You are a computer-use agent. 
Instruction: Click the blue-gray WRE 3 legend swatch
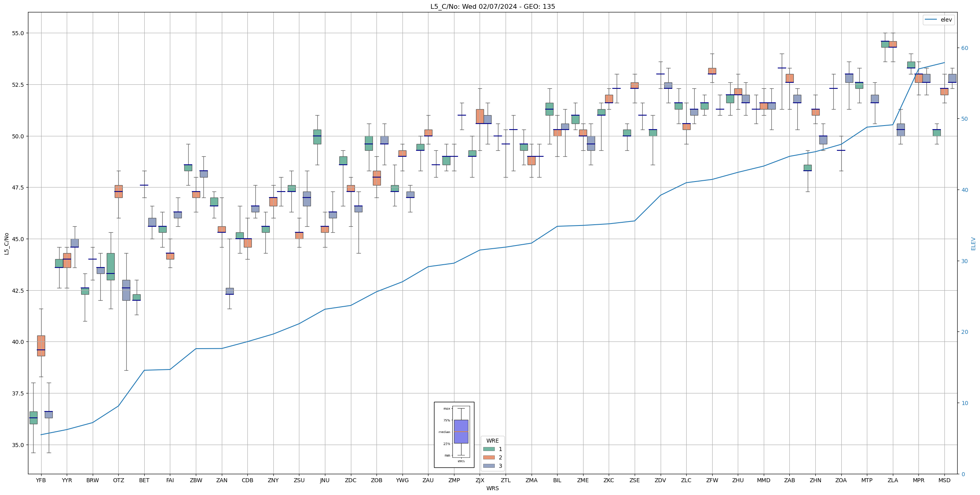coord(488,466)
